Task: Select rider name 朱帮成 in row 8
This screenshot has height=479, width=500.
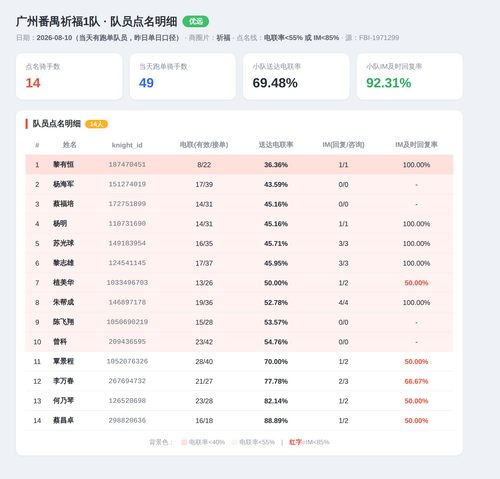Action: coord(63,302)
